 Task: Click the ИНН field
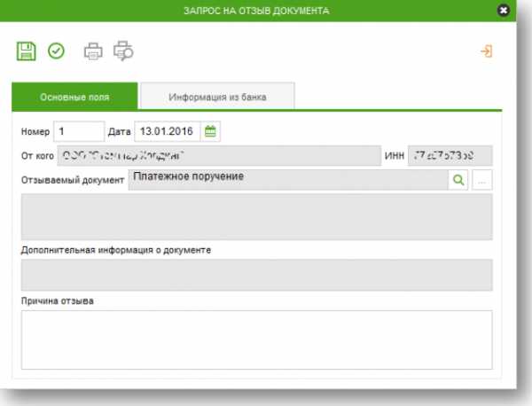pyautogui.click(x=450, y=156)
